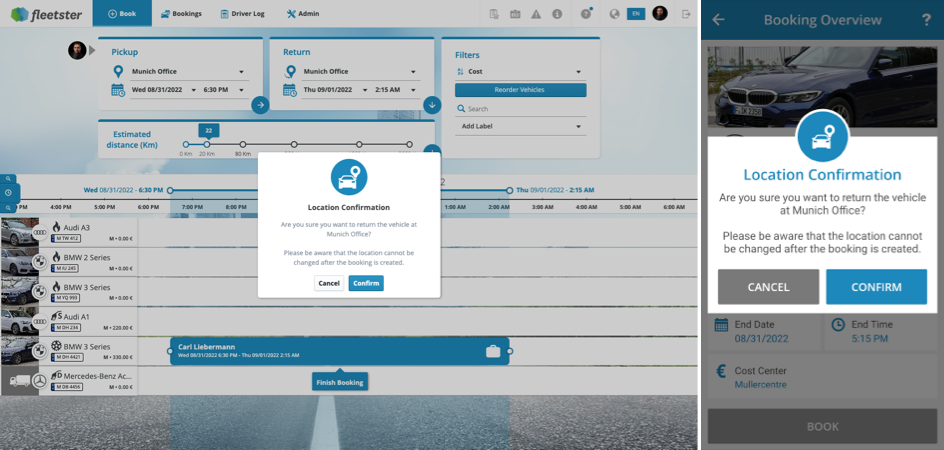Click the car location icon in mobile dialog
This screenshot has height=450, width=944.
822,136
